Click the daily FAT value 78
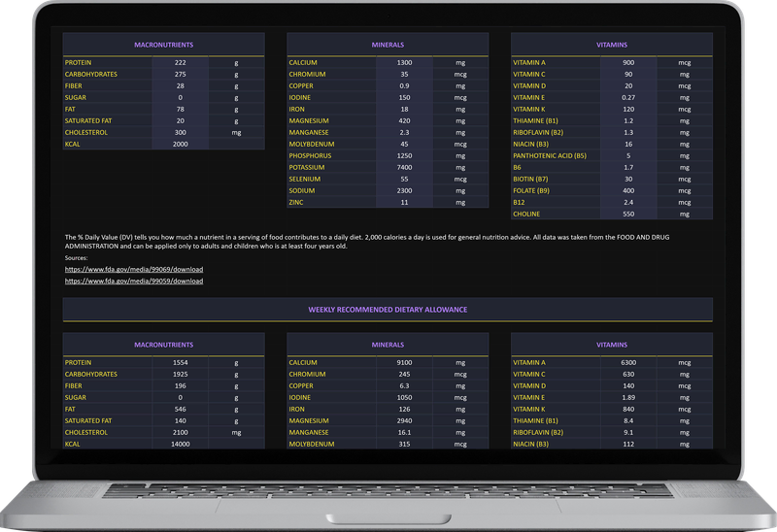777x532 pixels. tap(181, 109)
